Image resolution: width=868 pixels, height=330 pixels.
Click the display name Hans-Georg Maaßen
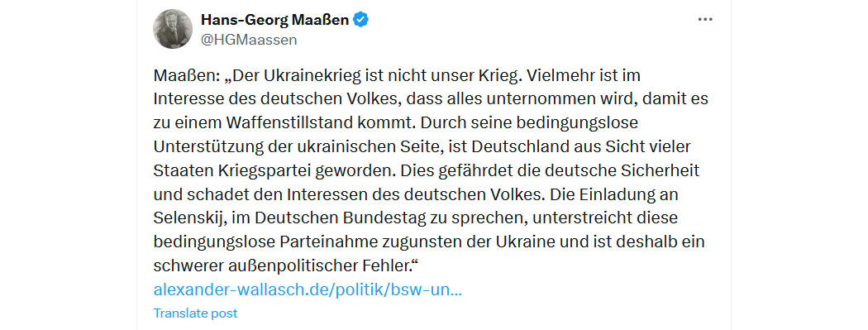[275, 20]
